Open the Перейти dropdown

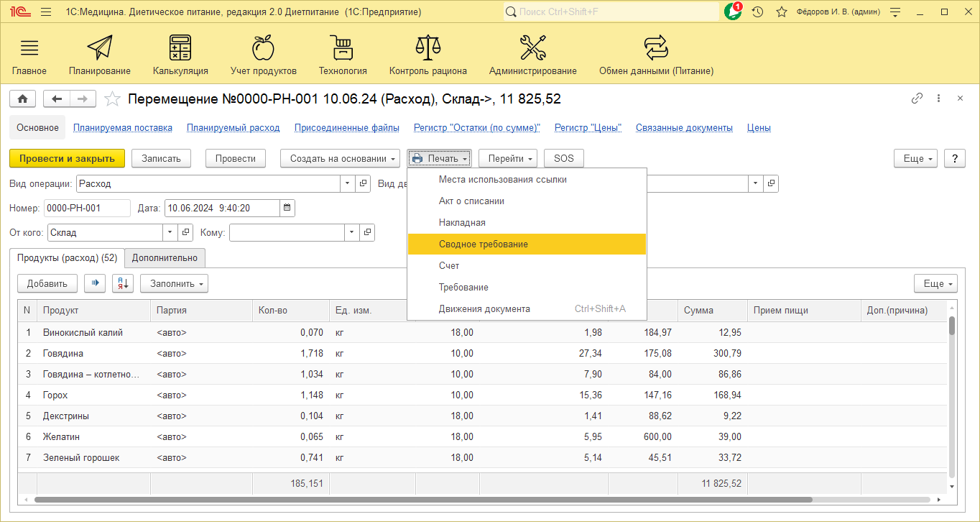508,158
